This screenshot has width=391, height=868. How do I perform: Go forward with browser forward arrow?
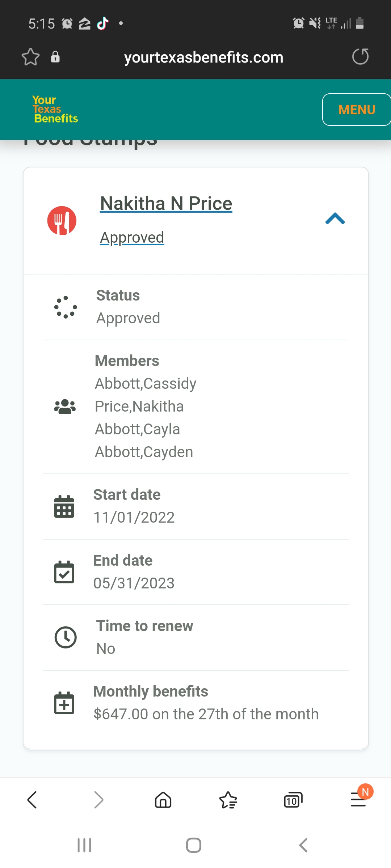pyautogui.click(x=98, y=800)
